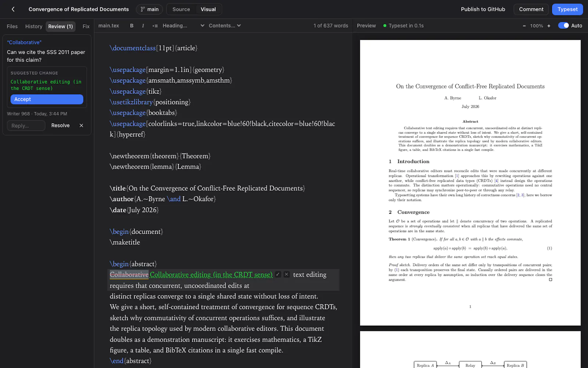Reject inline suggestion with X icon
This screenshot has width=588, height=368.
(287, 275)
